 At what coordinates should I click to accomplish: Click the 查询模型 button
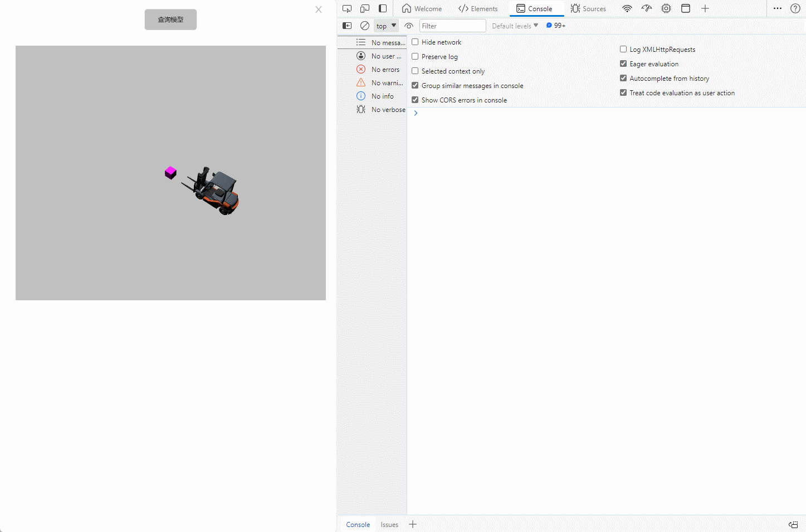(x=170, y=19)
